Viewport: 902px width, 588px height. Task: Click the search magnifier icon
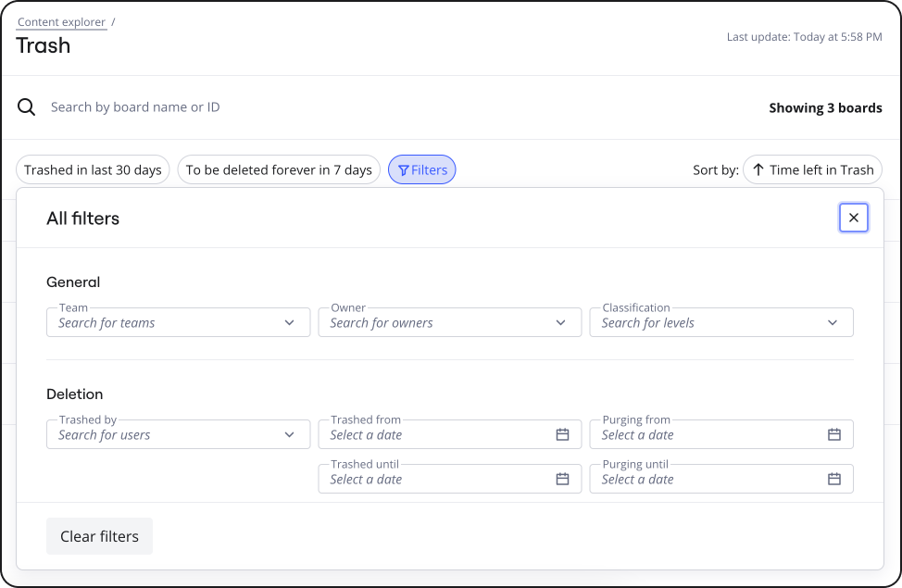[27, 107]
